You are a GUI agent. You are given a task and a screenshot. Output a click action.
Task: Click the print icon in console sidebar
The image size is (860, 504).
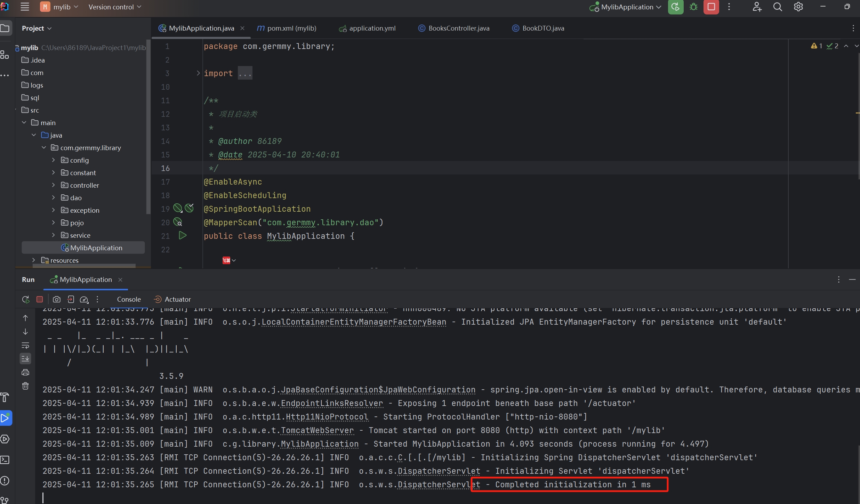point(25,372)
